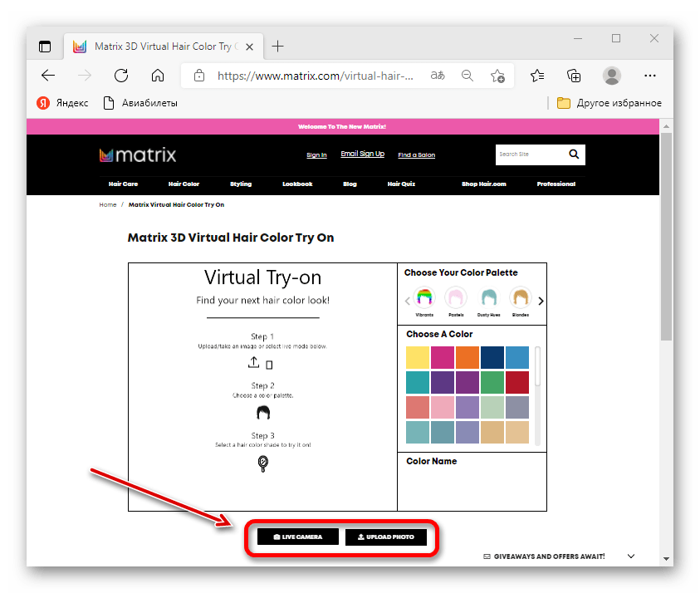Select the Pastels palette icon
The width and height of the screenshot is (700, 603).
coord(456,298)
